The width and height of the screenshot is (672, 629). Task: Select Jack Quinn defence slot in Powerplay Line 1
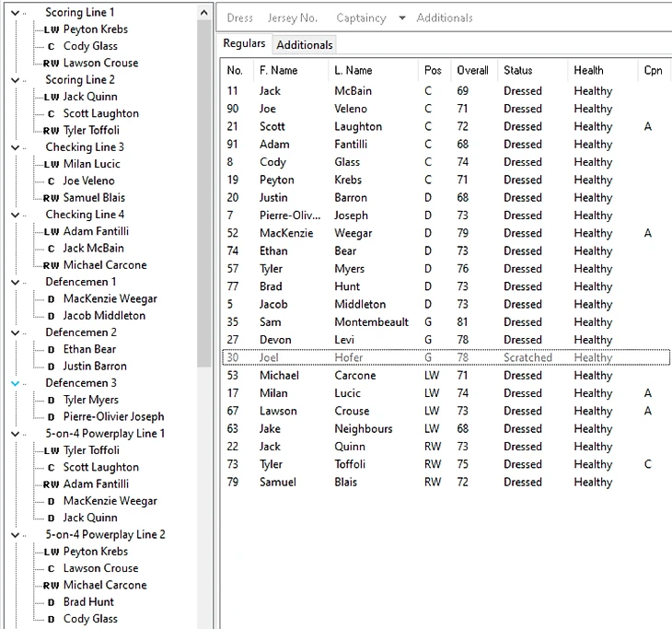pos(90,518)
